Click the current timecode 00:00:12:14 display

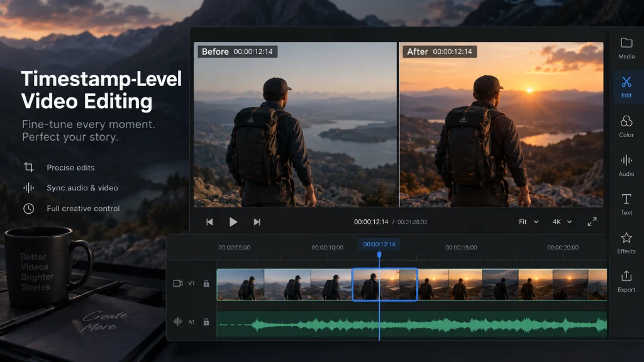point(371,222)
